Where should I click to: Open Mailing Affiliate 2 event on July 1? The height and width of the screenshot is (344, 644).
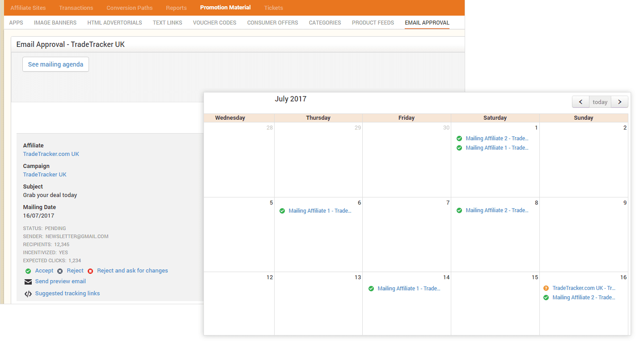point(497,138)
